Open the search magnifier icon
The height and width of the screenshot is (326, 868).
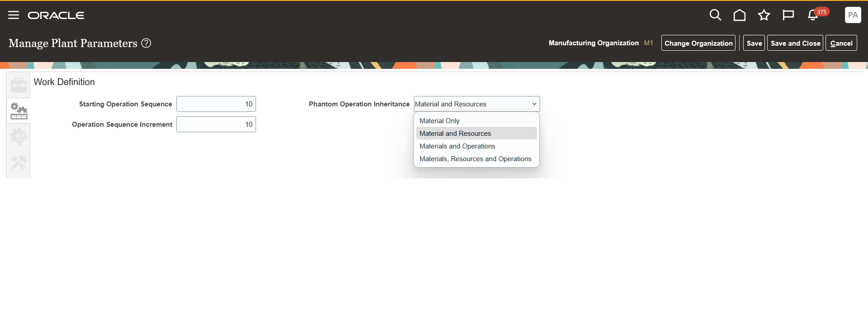tap(715, 15)
